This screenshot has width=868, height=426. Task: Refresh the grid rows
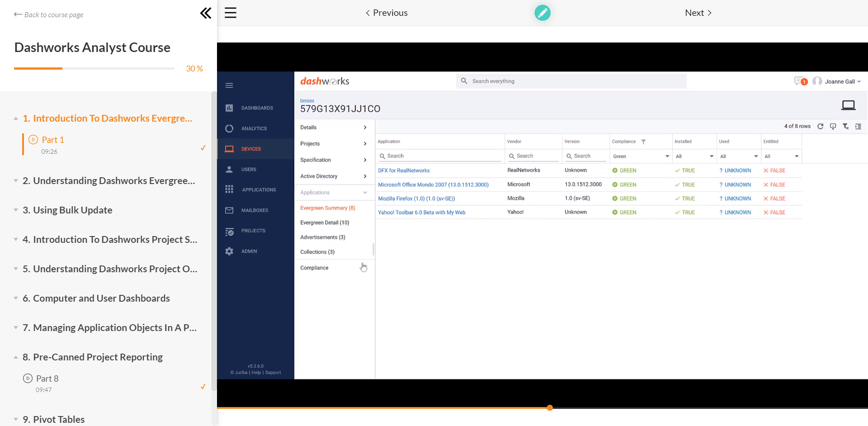click(820, 127)
